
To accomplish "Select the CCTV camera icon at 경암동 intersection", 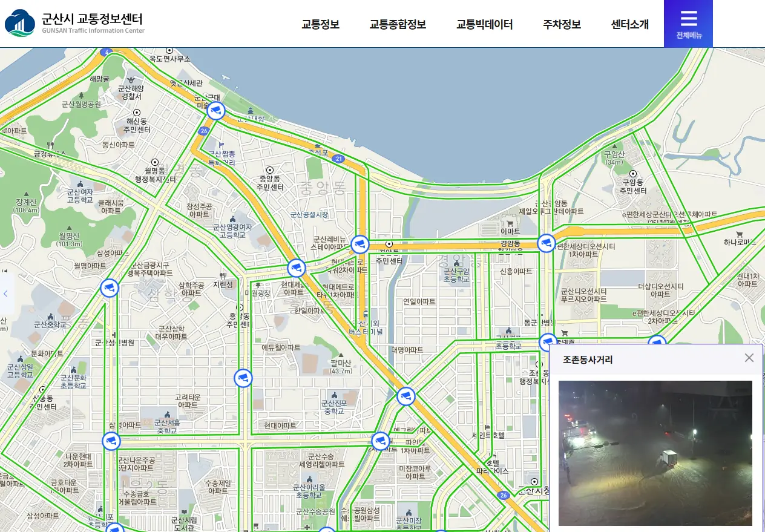I will pyautogui.click(x=547, y=243).
